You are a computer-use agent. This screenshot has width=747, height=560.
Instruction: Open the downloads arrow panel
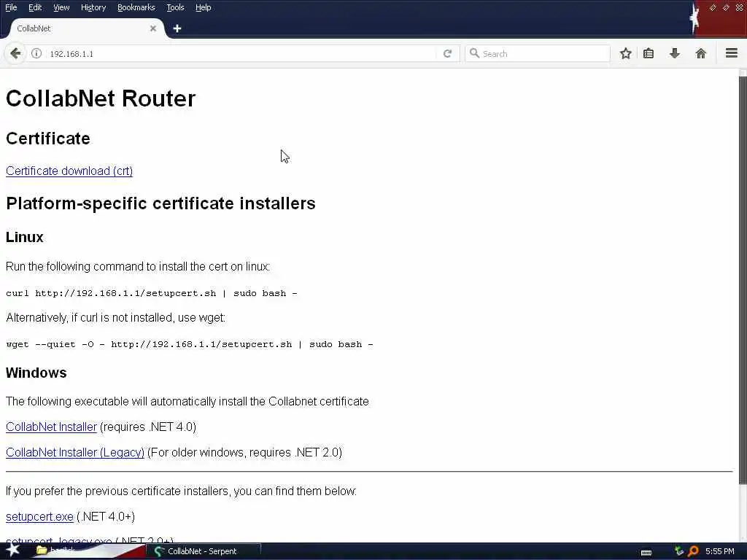coord(675,53)
